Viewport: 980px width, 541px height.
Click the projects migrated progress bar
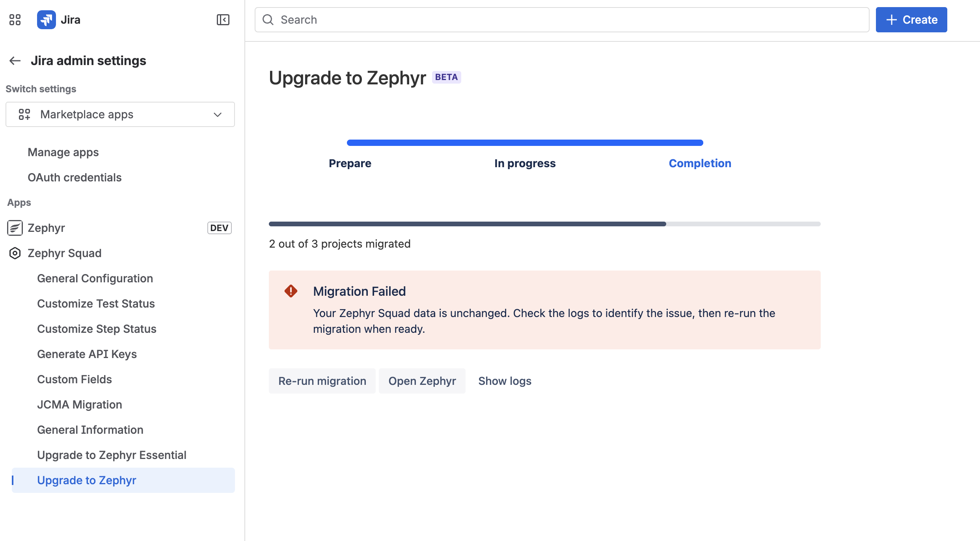[x=545, y=224]
